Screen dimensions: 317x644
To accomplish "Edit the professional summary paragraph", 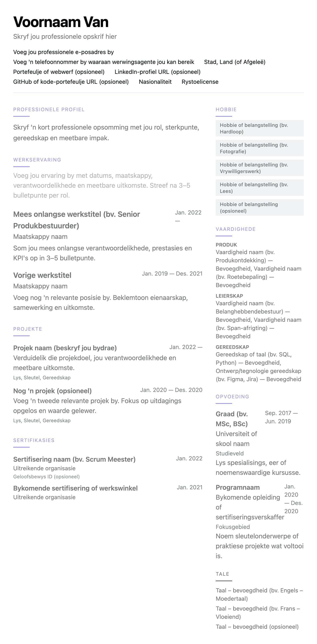I will [x=106, y=132].
